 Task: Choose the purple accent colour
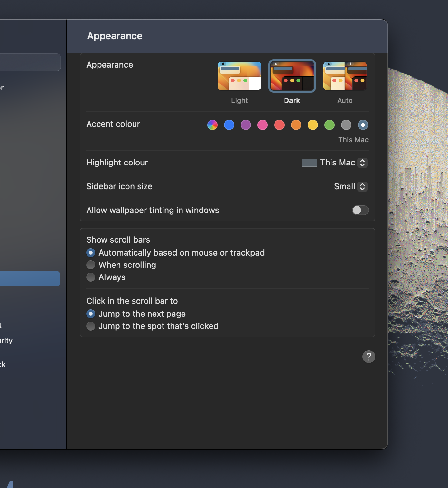(246, 125)
